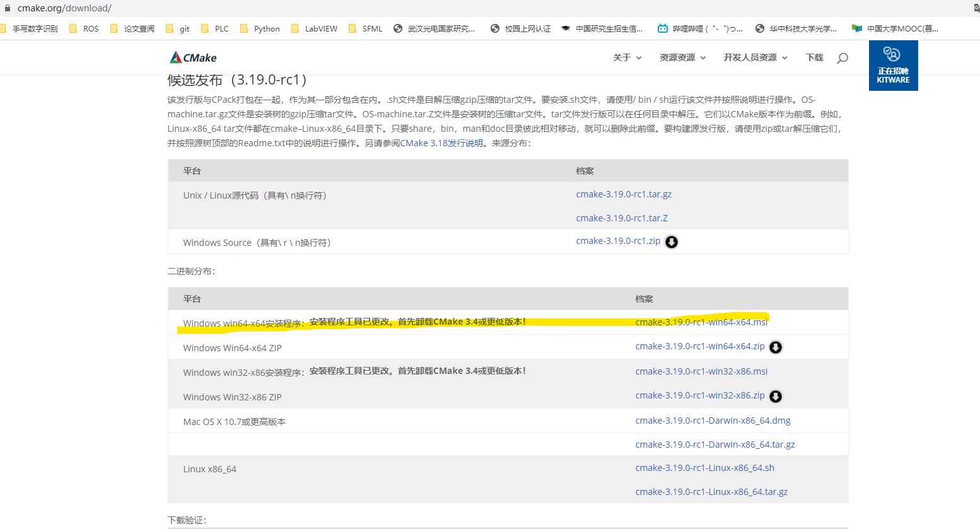The width and height of the screenshot is (980, 529).
Task: Download the Linux-x86_64.tar.gz archive
Action: click(711, 492)
